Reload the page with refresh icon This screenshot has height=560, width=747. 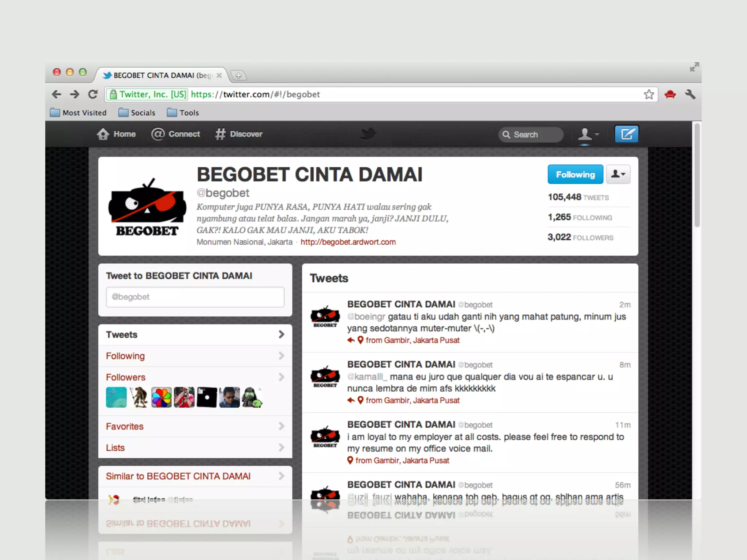(x=93, y=94)
